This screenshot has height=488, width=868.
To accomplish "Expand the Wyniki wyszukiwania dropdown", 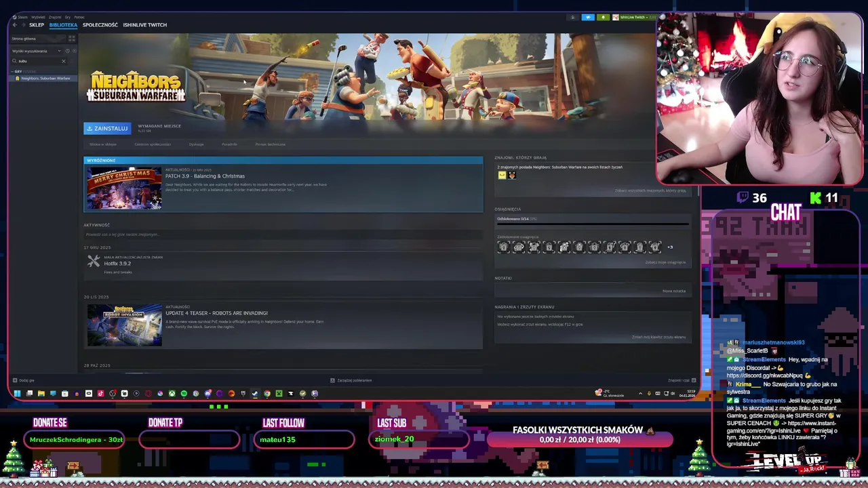I will coord(36,51).
